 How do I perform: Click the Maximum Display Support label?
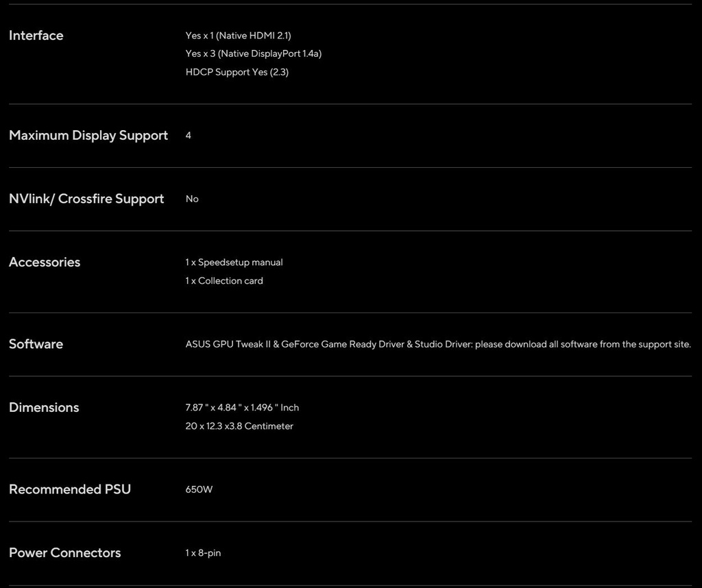88,136
